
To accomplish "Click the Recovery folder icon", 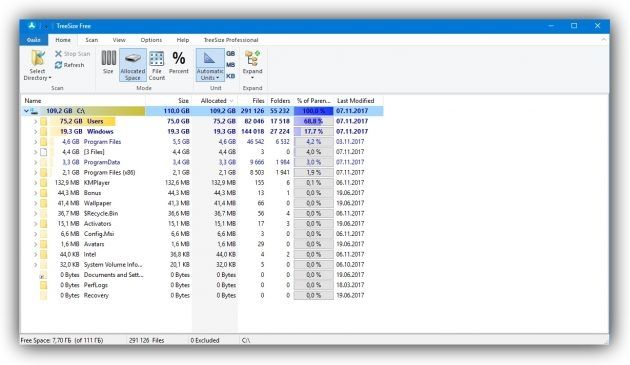I will (x=43, y=295).
